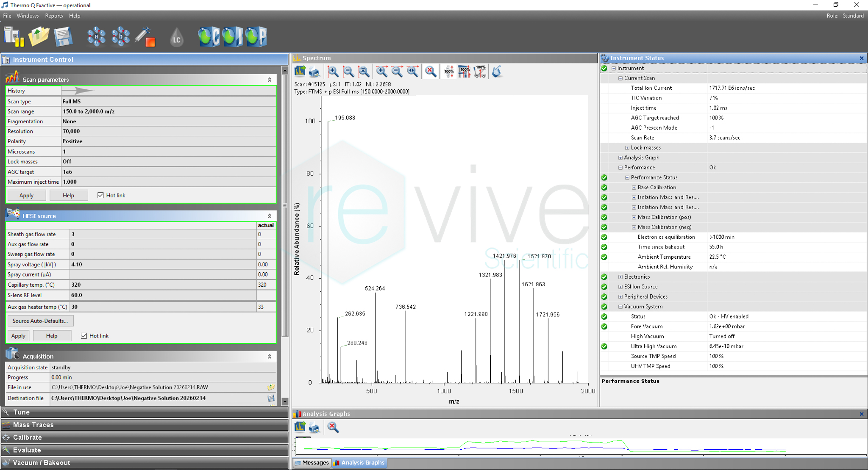
Task: Reset spectrum zoom with red X magnifier
Action: pos(431,72)
